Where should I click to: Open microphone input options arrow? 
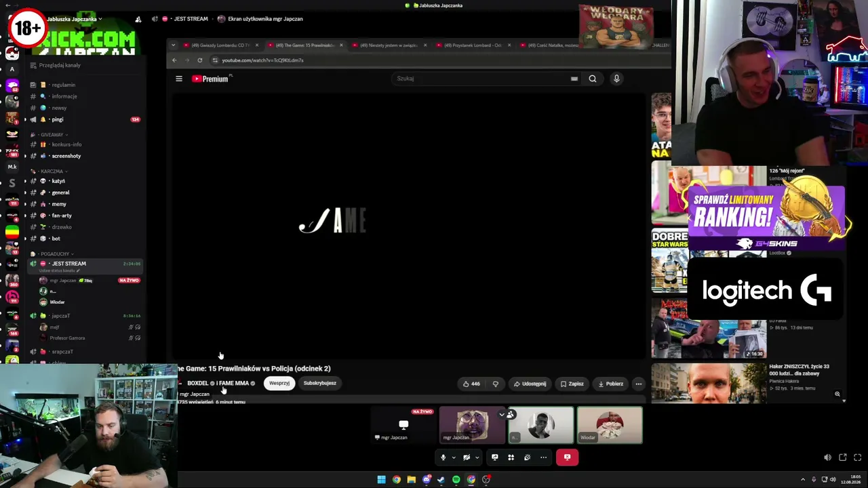[x=454, y=457]
